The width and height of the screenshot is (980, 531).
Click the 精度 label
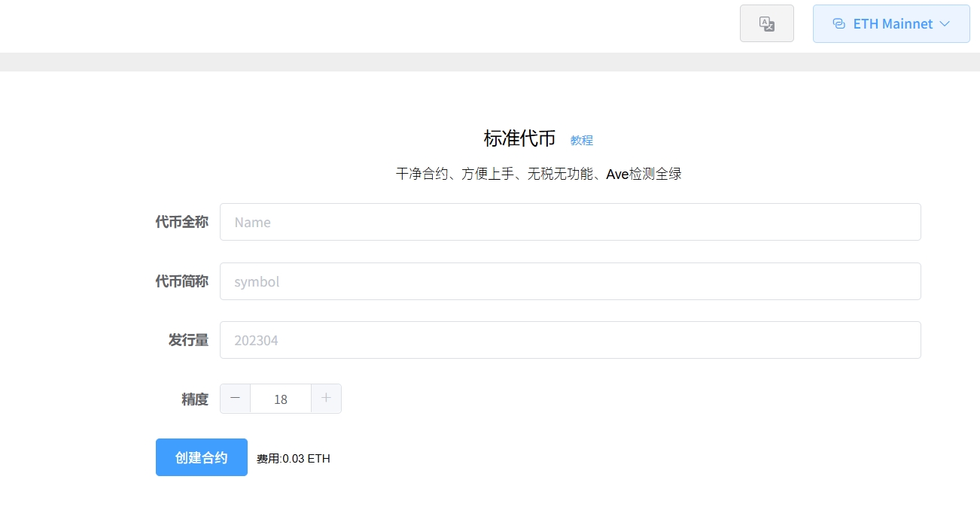click(x=195, y=399)
